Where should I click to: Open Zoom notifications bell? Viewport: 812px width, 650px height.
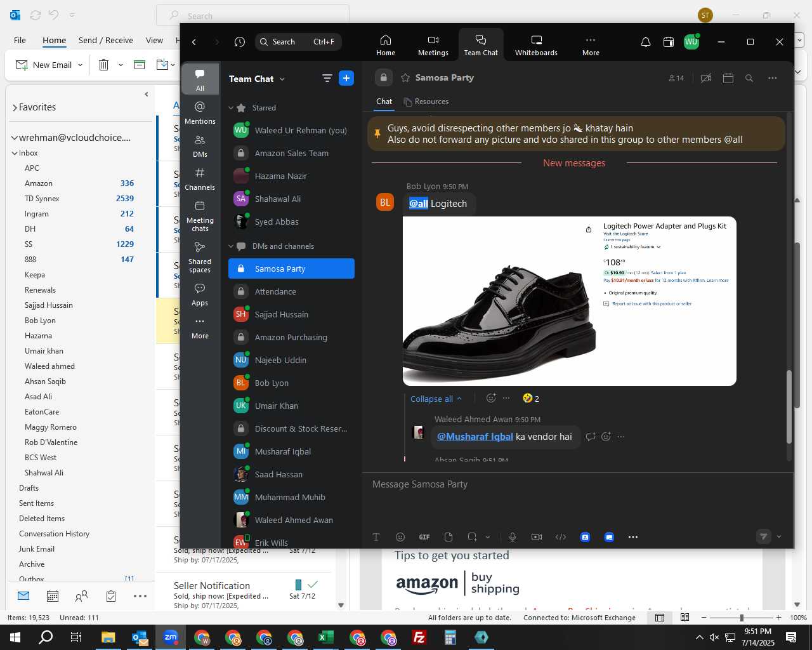pyautogui.click(x=645, y=42)
